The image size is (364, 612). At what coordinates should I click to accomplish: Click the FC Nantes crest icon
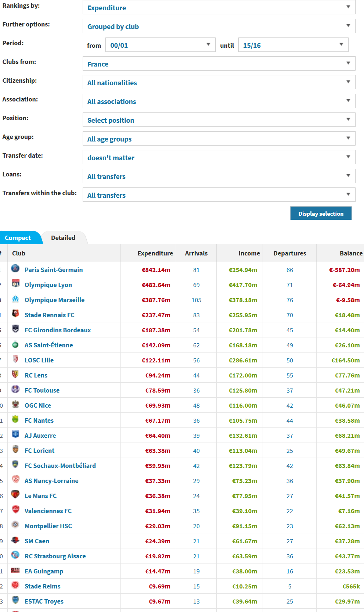[15, 419]
